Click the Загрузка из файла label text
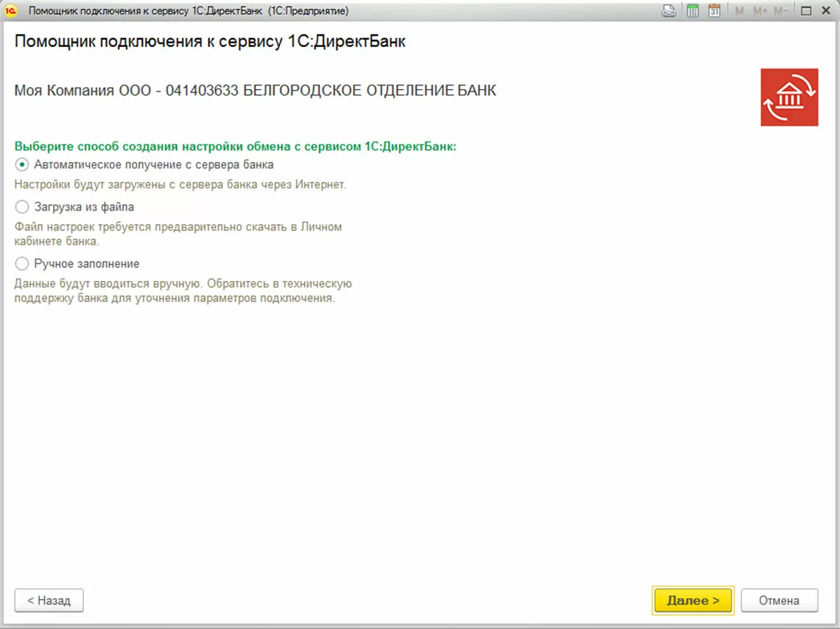 [x=84, y=207]
